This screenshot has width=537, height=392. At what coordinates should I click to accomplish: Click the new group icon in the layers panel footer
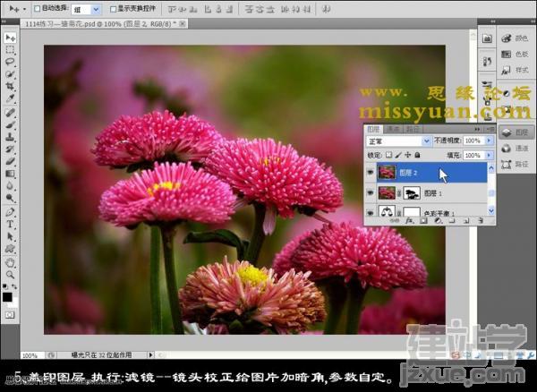pos(452,221)
